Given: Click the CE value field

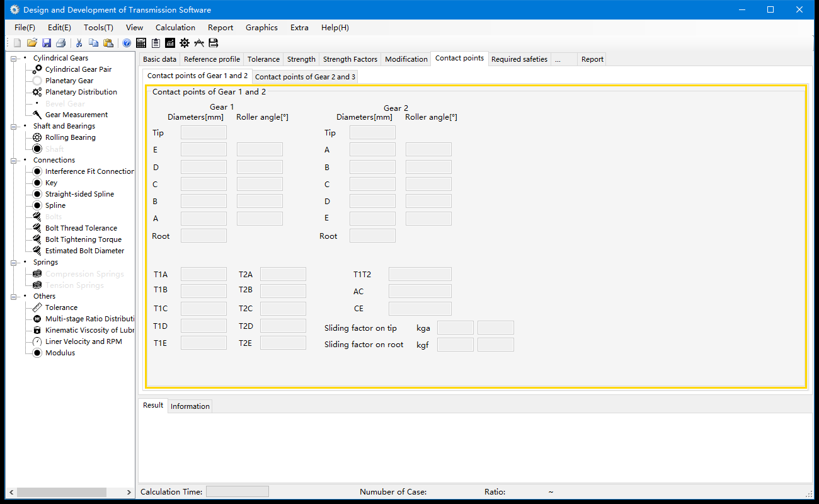Looking at the screenshot, I should pyautogui.click(x=420, y=308).
